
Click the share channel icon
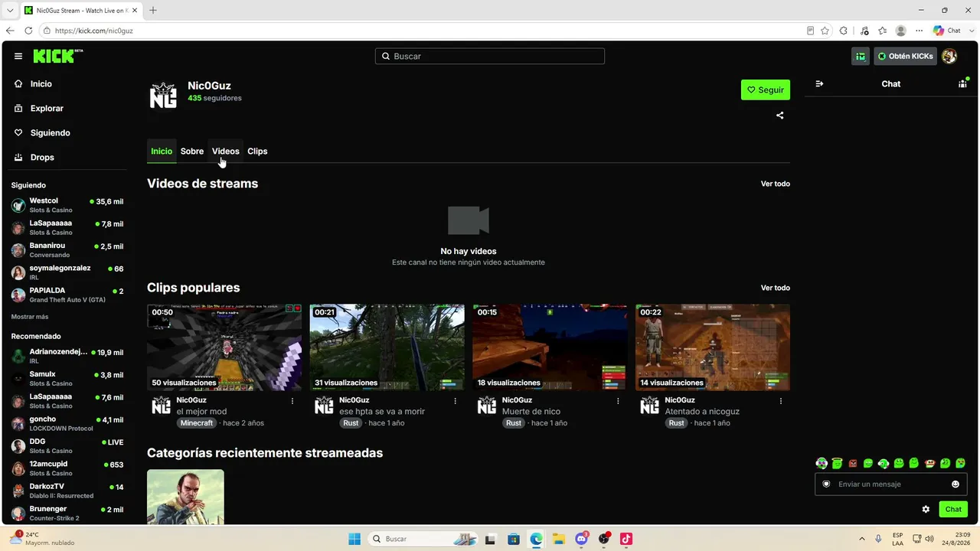780,116
